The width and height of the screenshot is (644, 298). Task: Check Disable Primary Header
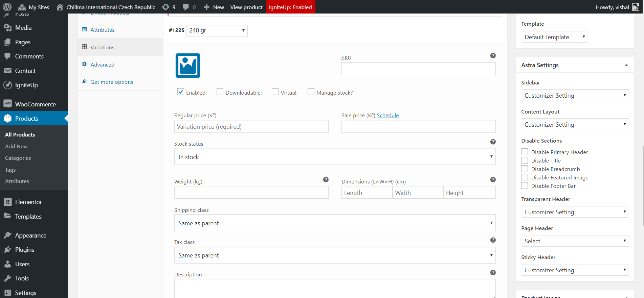pyautogui.click(x=525, y=152)
